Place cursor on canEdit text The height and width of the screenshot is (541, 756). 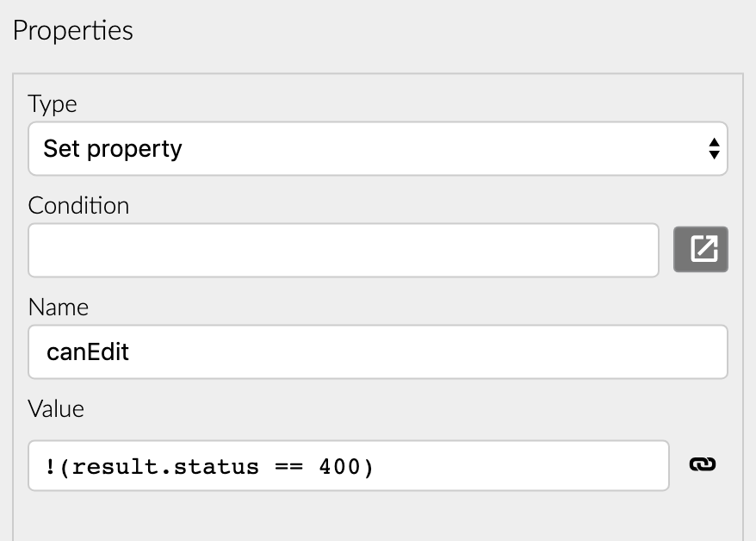coord(88,352)
